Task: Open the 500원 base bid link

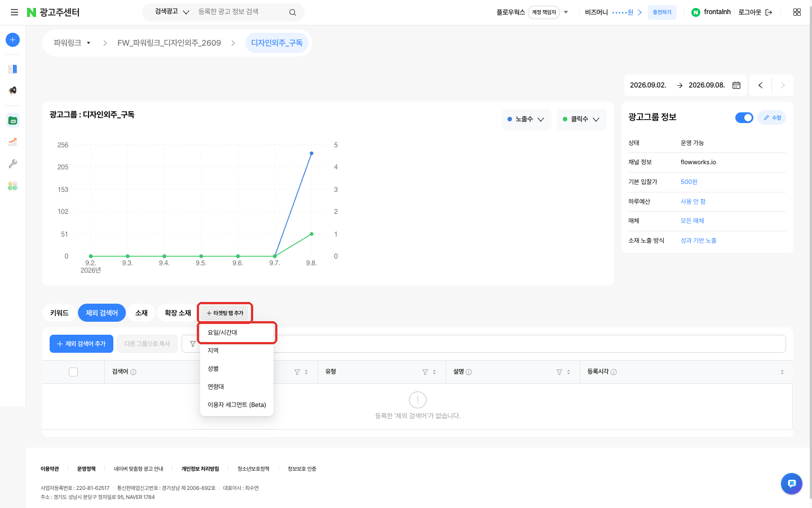Action: coord(689,182)
